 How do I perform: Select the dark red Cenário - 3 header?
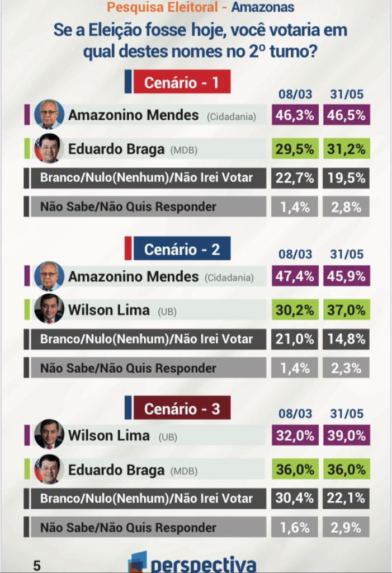click(x=181, y=409)
